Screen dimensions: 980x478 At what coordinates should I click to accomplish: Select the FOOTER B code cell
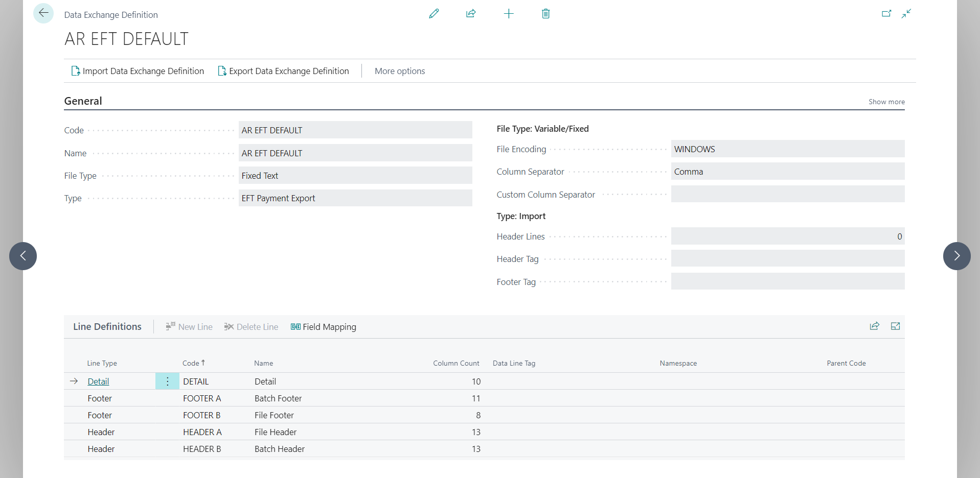pos(202,415)
